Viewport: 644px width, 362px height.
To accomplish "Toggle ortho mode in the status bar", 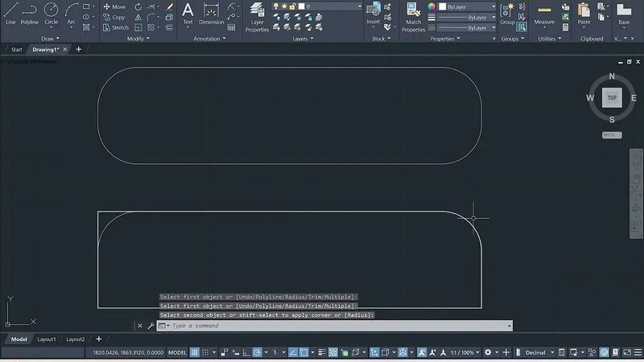I will 246,352.
